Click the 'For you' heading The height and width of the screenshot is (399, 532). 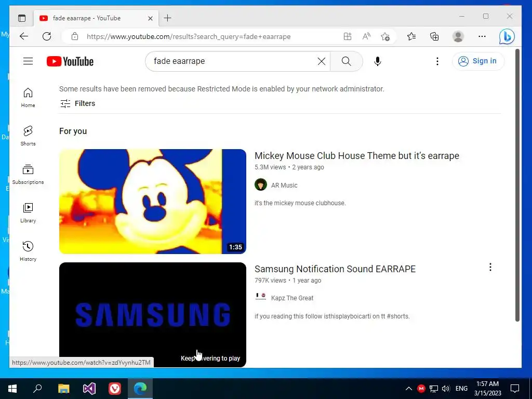click(73, 131)
